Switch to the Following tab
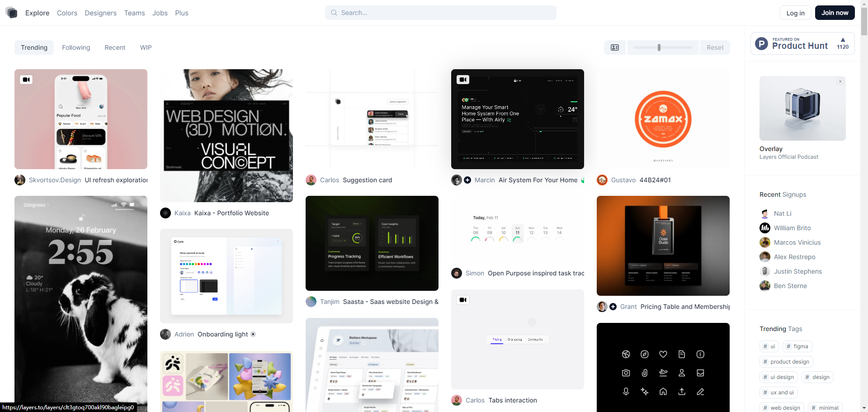The image size is (868, 412). coord(76,47)
